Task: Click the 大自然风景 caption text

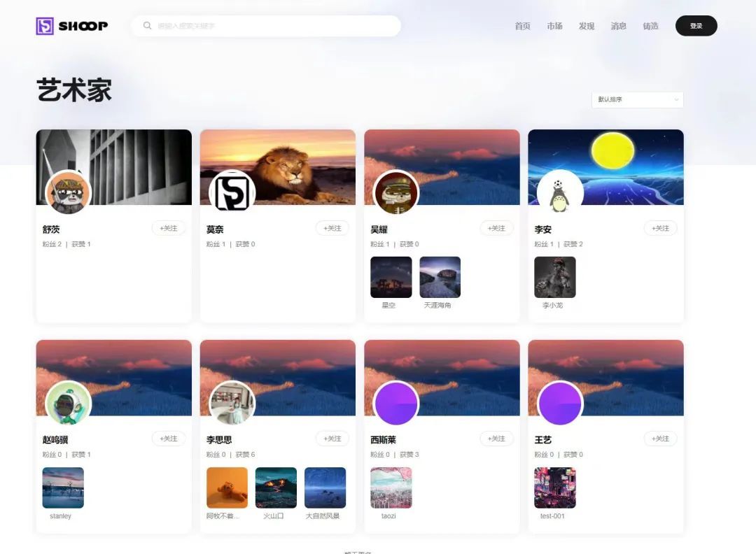Action: [x=323, y=516]
